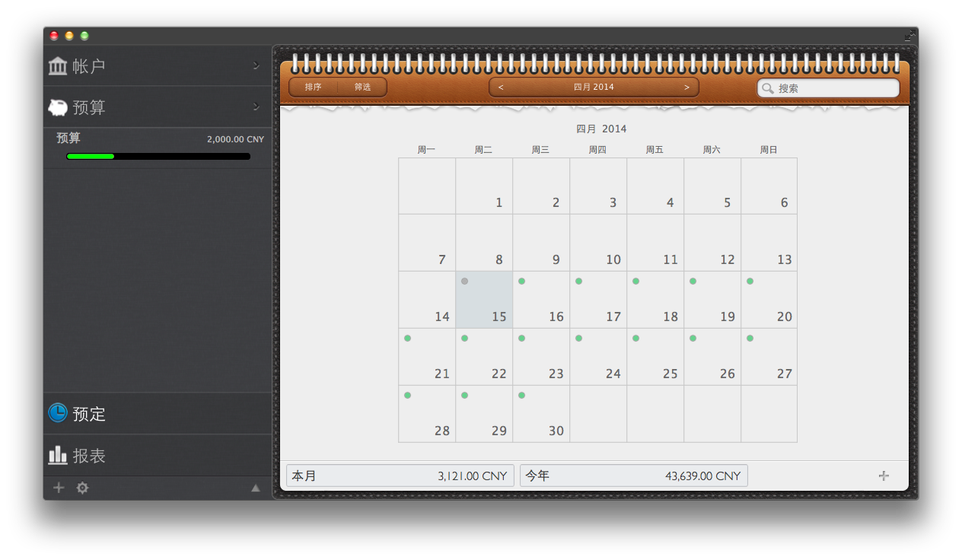Select calendar day 2
962x560 pixels.
tap(541, 186)
